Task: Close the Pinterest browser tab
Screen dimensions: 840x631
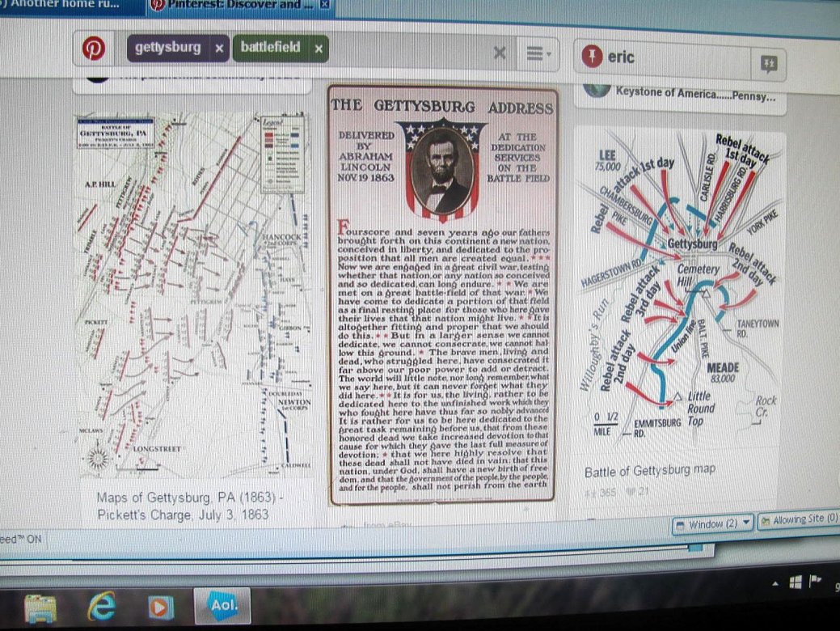Action: (x=325, y=5)
